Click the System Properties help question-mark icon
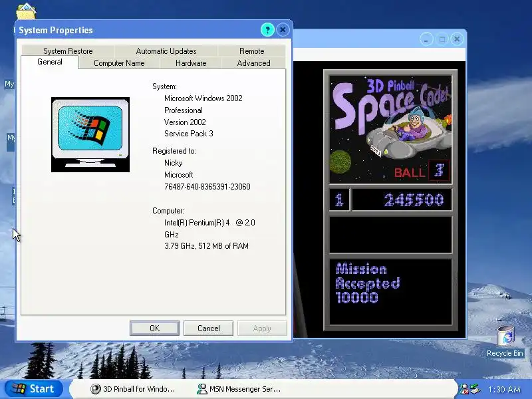 pyautogui.click(x=267, y=30)
